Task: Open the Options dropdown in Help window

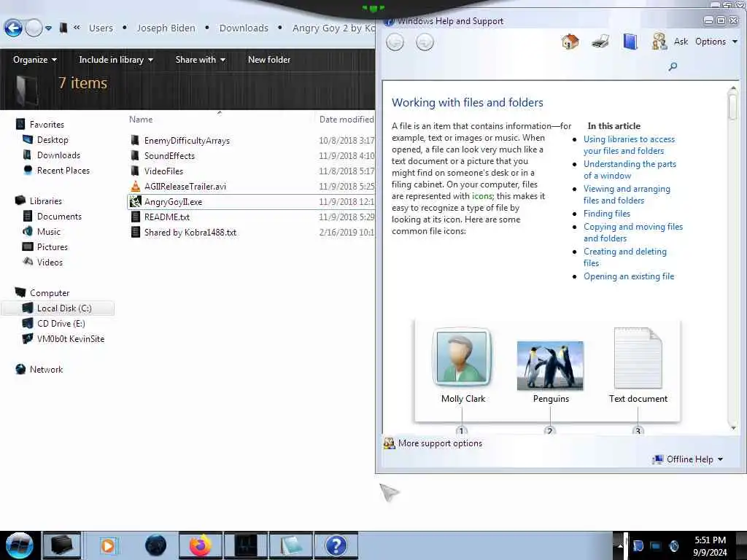Action: [716, 42]
